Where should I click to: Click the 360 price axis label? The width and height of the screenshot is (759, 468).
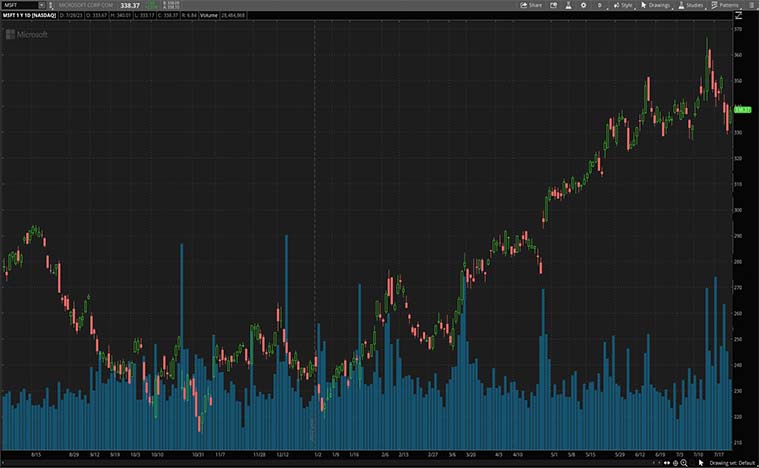coord(738,55)
